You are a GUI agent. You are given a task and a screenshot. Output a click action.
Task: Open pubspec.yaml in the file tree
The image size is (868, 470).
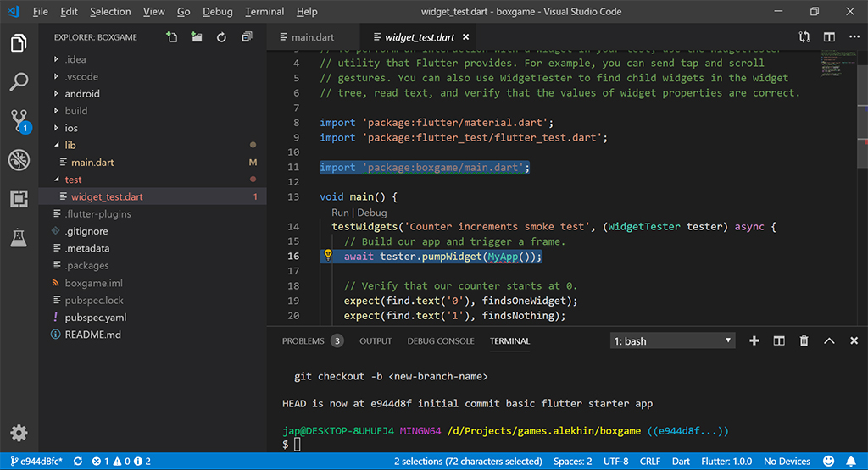pos(95,318)
